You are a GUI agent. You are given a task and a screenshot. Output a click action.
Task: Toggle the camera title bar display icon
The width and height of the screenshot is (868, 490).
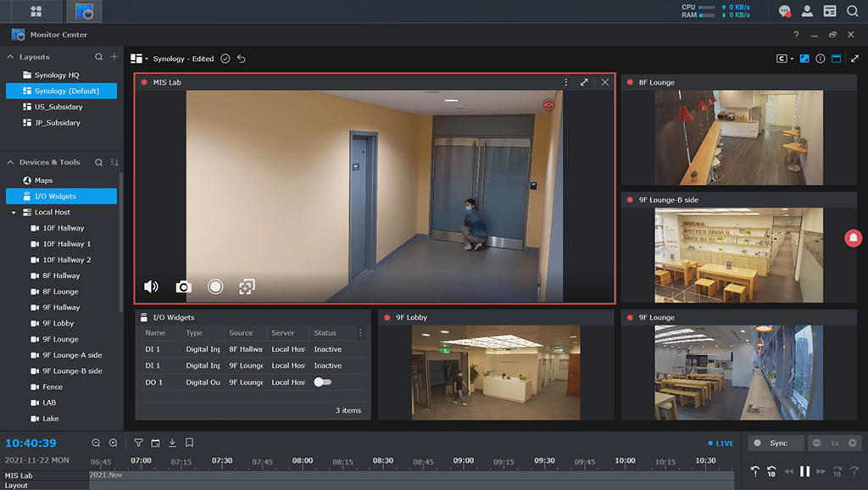coord(836,58)
